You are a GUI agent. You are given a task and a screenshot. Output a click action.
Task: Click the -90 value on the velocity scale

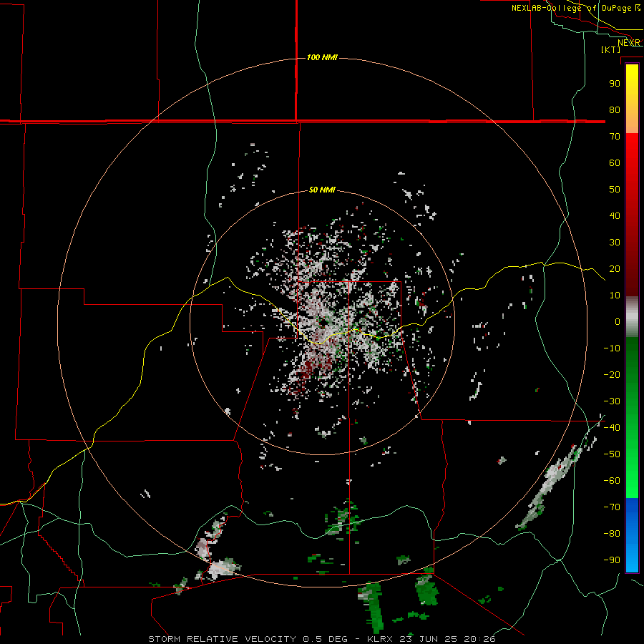click(612, 560)
